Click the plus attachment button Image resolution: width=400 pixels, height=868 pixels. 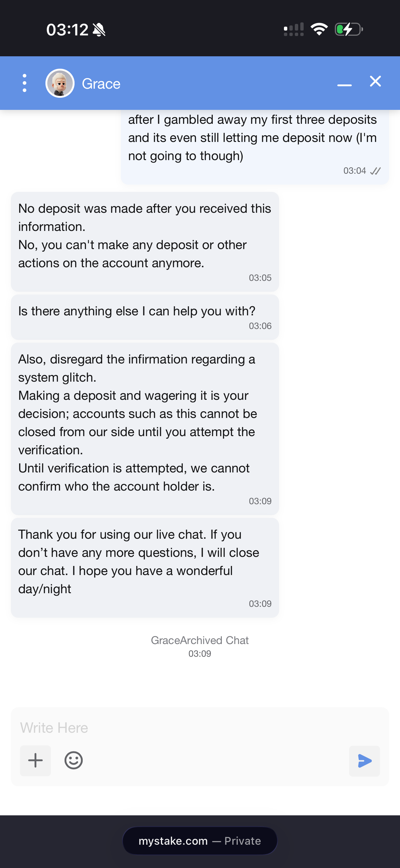(x=35, y=761)
